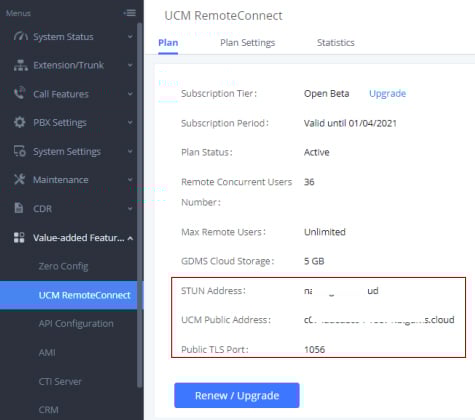The height and width of the screenshot is (420, 475).
Task: Open the Statistics tab
Action: [x=336, y=43]
